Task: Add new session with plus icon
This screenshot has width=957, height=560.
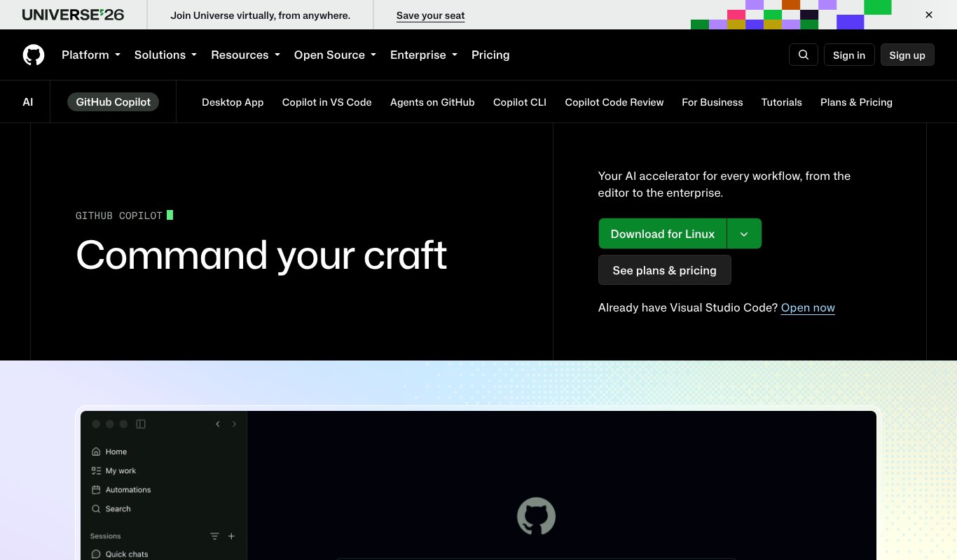Action: 231,536
